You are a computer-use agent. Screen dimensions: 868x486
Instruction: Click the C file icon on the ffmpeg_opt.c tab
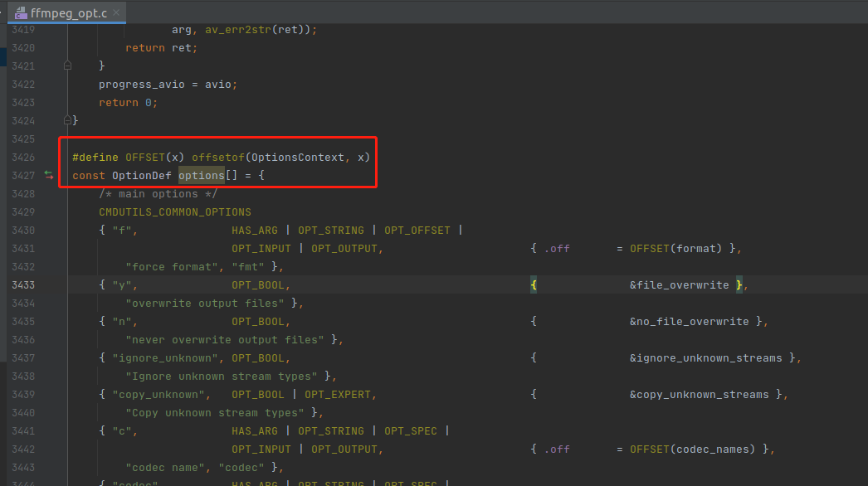pos(19,12)
